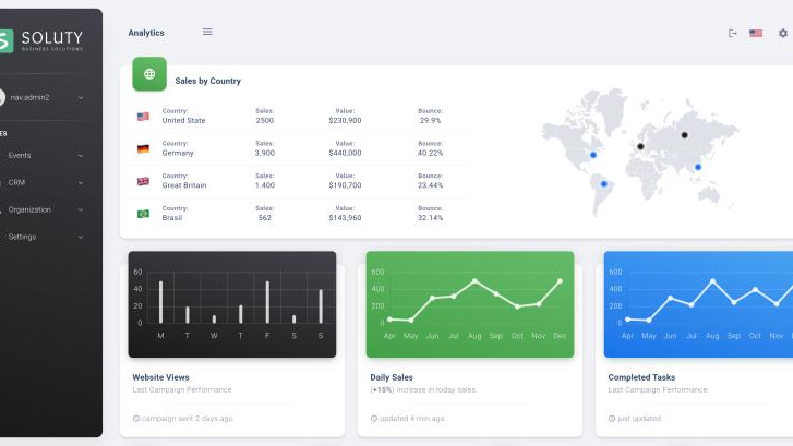Expand the Events menu chevron
Screen dimensions: 793x446
pyautogui.click(x=80, y=156)
